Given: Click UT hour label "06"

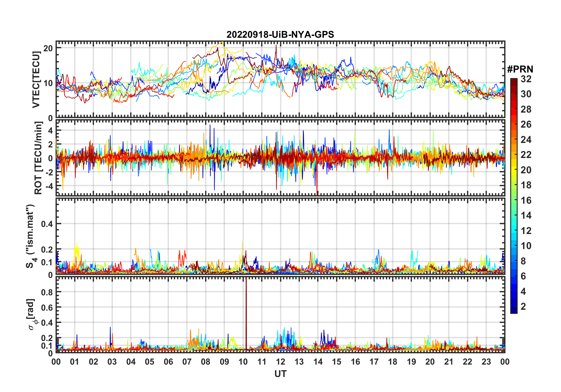Looking at the screenshot, I should (x=168, y=362).
